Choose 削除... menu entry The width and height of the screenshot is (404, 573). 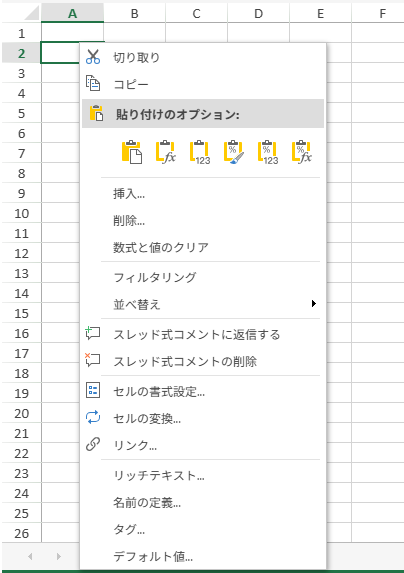203,221
